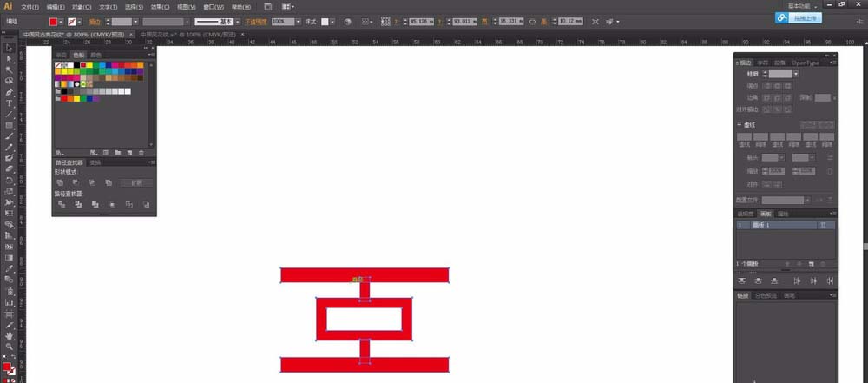Open the 文件(F) menu

pyautogui.click(x=30, y=7)
